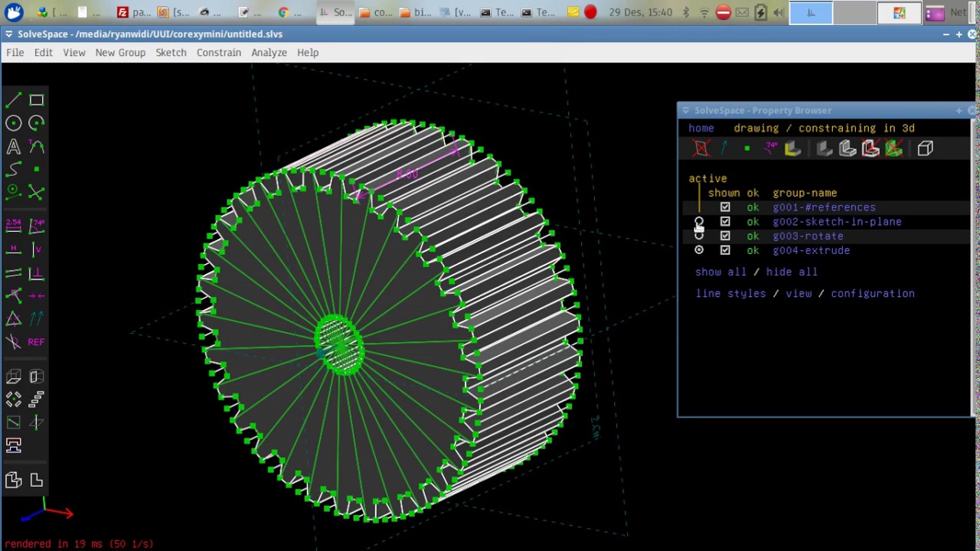Open the Analyze menu
The image size is (980, 551).
tap(269, 53)
